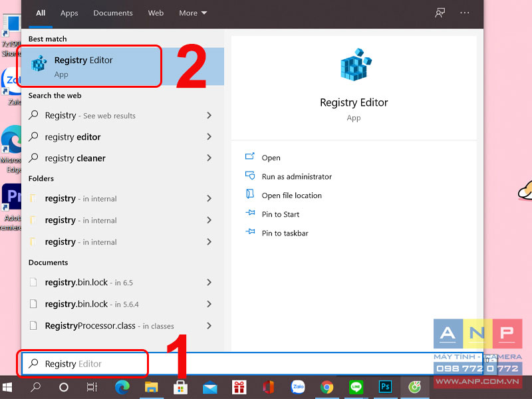The height and width of the screenshot is (399, 532).
Task: Open Cortana circle on the taskbar
Action: pyautogui.click(x=64, y=387)
